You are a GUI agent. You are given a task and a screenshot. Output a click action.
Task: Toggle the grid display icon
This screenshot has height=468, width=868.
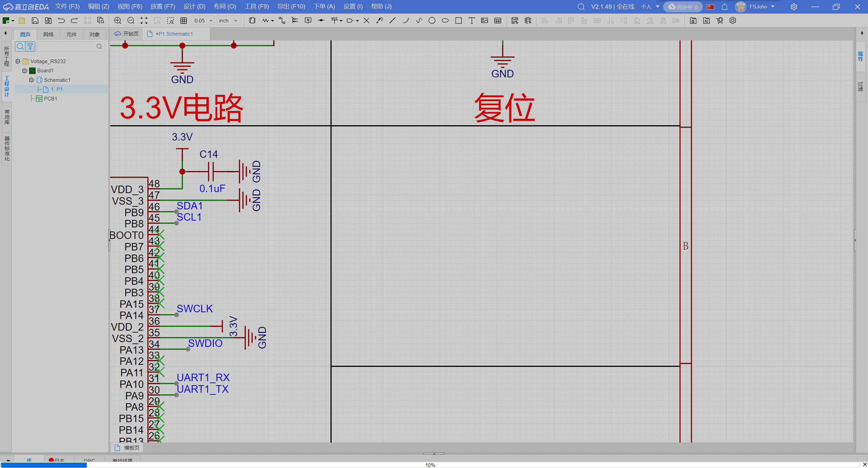183,21
